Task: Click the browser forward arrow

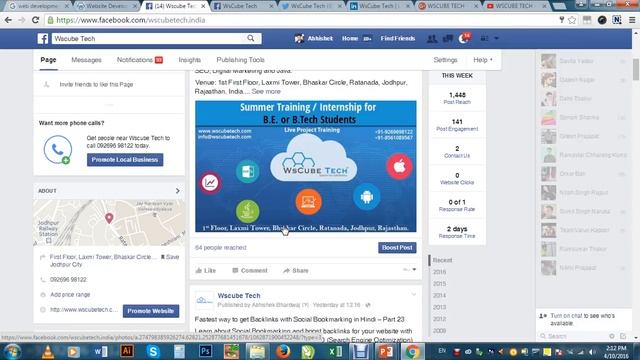Action: tap(22, 20)
